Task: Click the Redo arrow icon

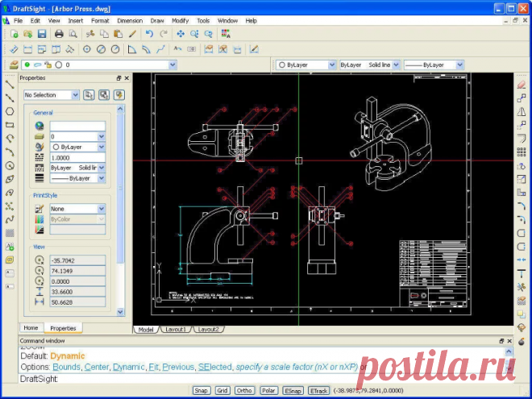Action: pos(164,34)
